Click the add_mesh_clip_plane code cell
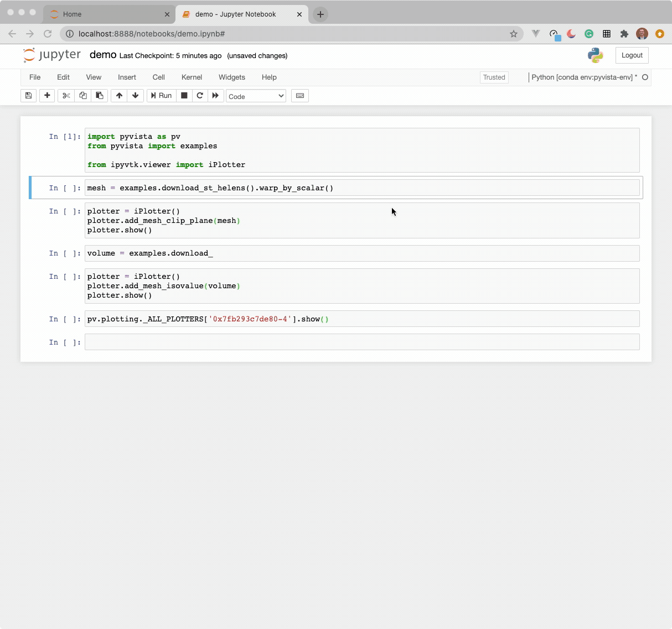The image size is (672, 629). point(362,221)
